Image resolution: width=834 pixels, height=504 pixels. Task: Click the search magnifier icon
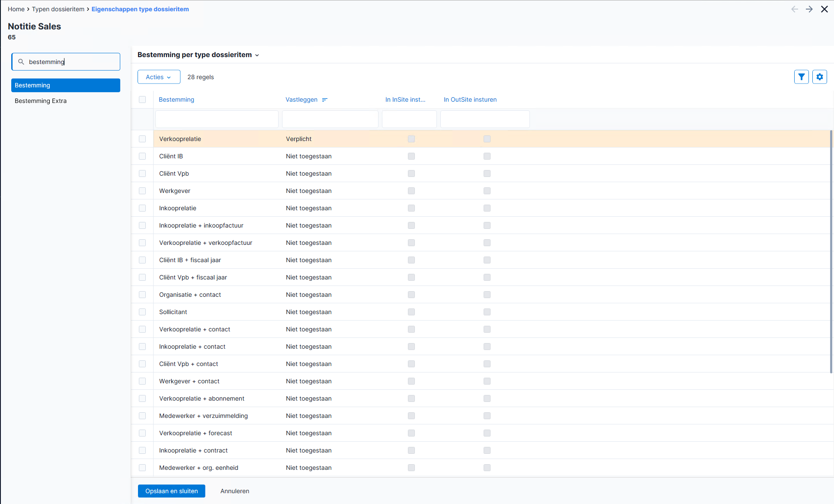click(x=21, y=62)
